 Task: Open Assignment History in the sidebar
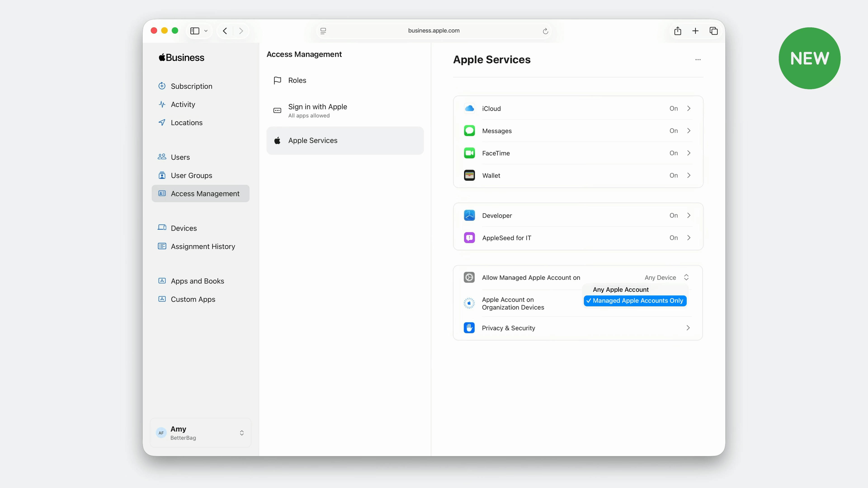tap(200, 246)
